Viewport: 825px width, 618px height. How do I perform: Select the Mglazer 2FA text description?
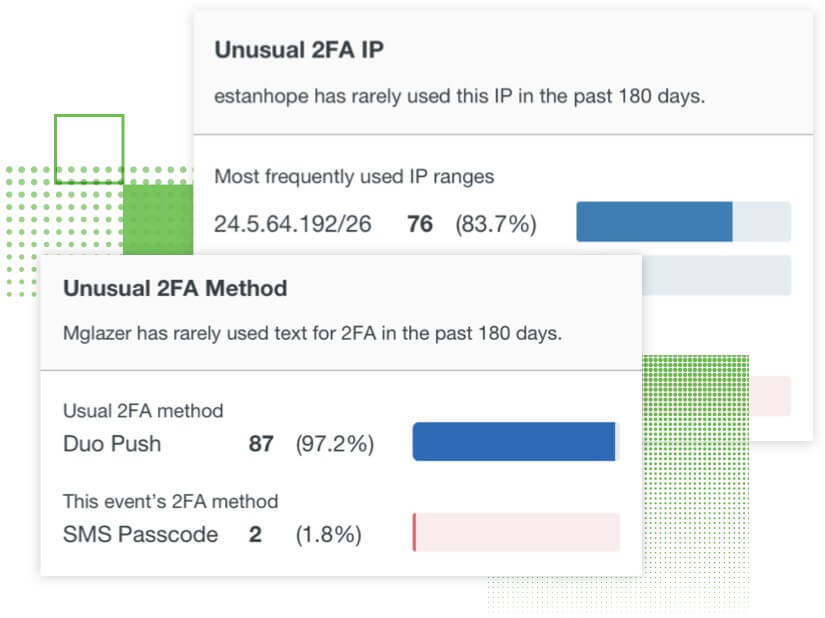tap(312, 334)
